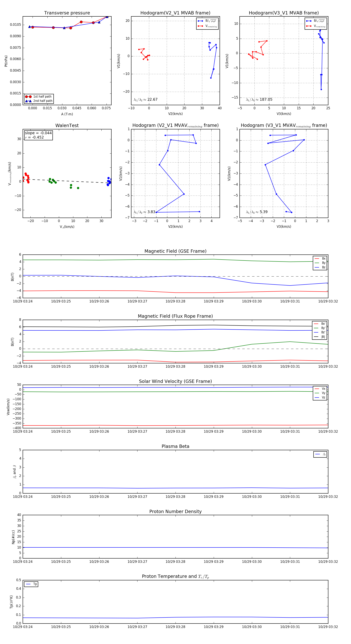Click the 'Vz' legend entry in velocity panel

coord(320,398)
